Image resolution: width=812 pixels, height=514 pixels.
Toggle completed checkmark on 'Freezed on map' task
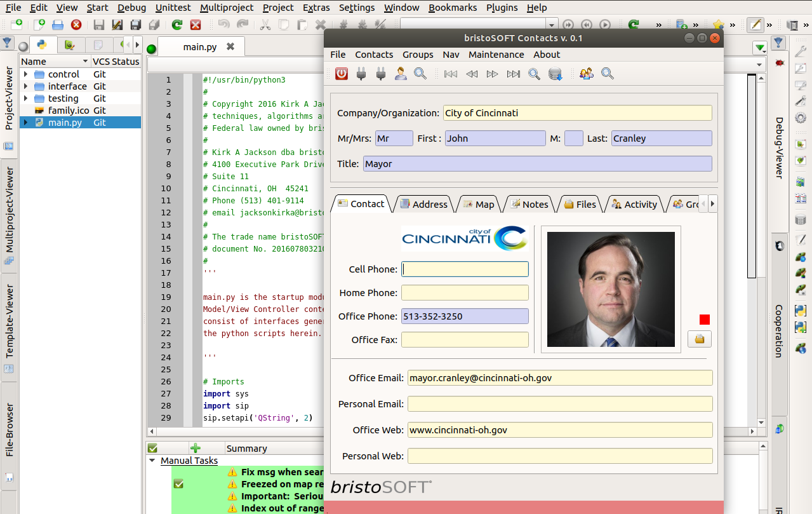pos(178,484)
